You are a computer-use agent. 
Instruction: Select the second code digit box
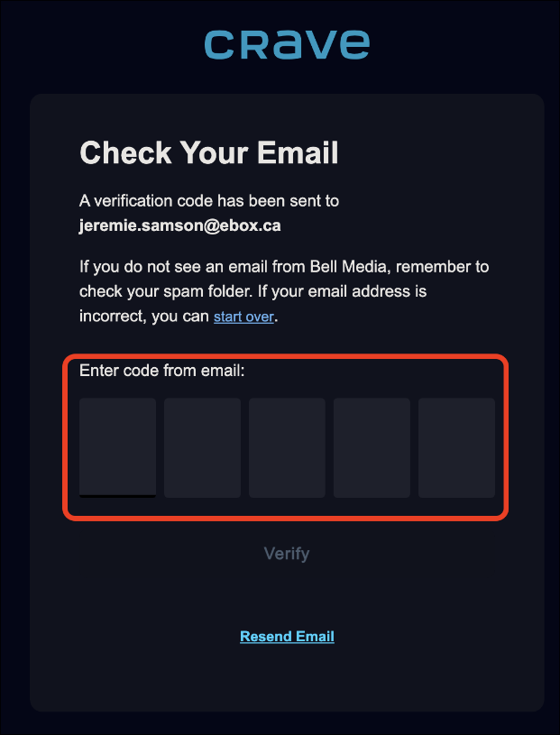(202, 447)
